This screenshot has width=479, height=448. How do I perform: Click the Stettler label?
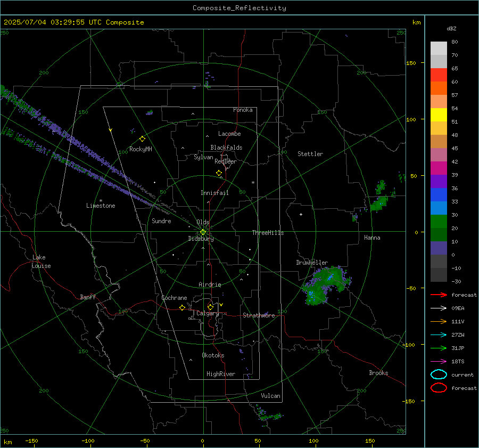[x=310, y=154]
